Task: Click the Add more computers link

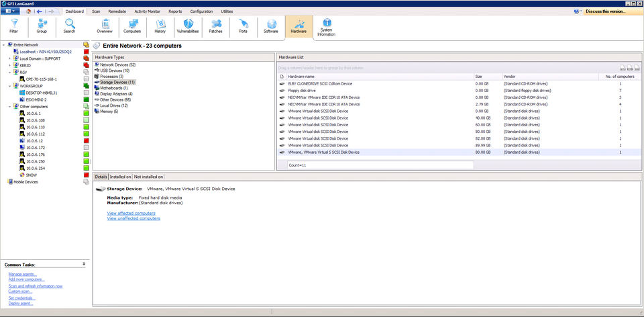Action: click(27, 279)
